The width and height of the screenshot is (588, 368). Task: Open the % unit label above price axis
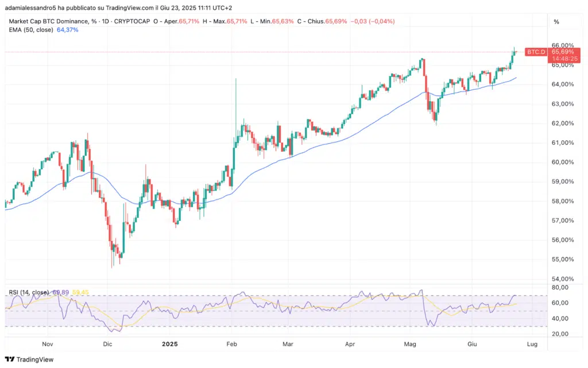tap(556, 21)
